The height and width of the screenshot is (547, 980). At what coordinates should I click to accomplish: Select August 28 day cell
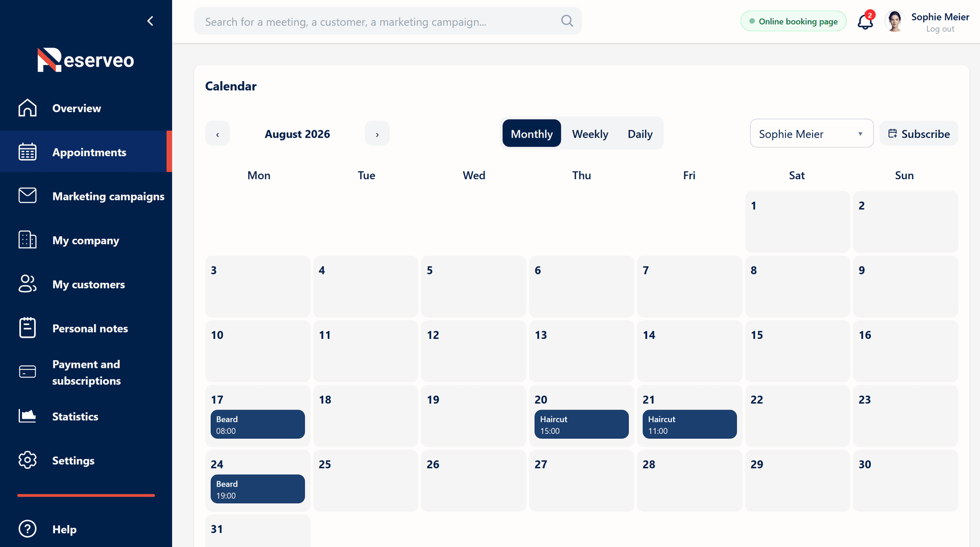pos(690,480)
